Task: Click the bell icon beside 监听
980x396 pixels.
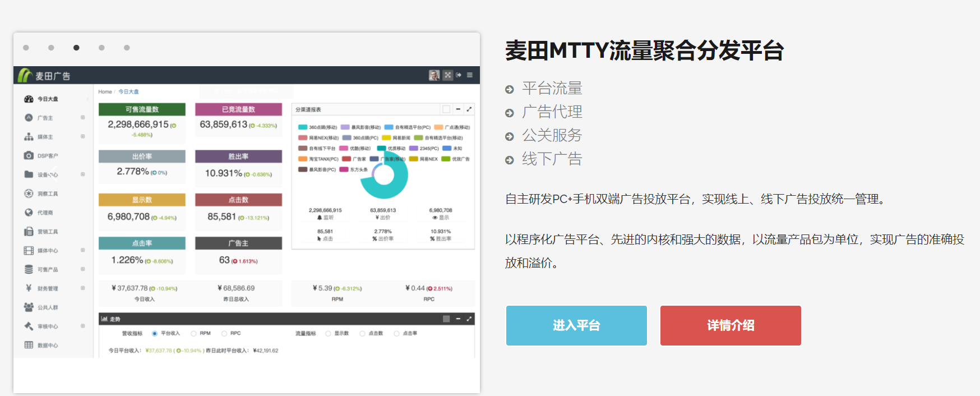Action: pos(320,218)
